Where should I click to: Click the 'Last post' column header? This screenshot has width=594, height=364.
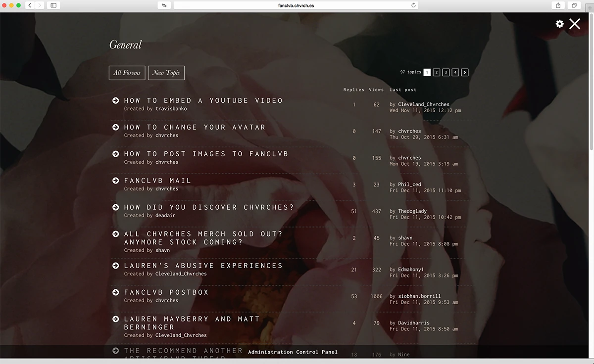click(x=403, y=90)
